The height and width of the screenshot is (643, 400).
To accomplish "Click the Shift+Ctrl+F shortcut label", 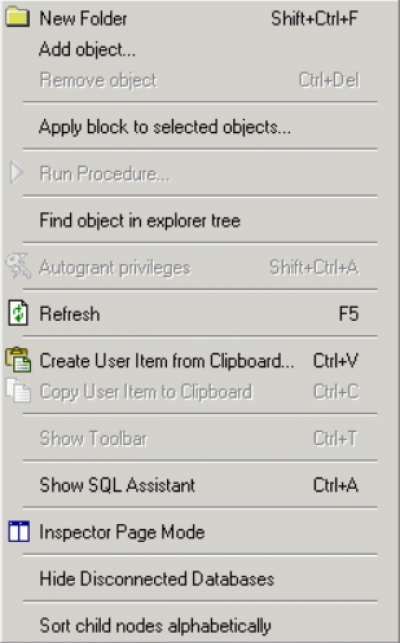I will pyautogui.click(x=315, y=18).
